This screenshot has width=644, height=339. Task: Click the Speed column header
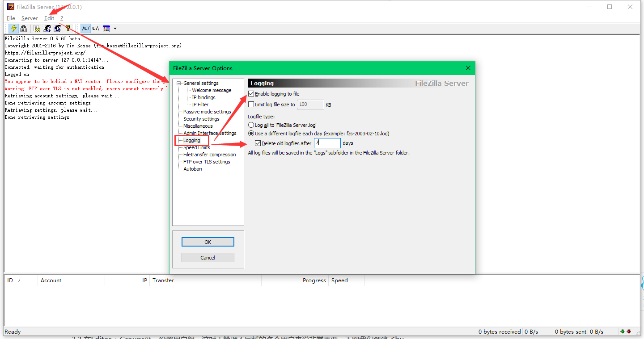pyautogui.click(x=346, y=280)
